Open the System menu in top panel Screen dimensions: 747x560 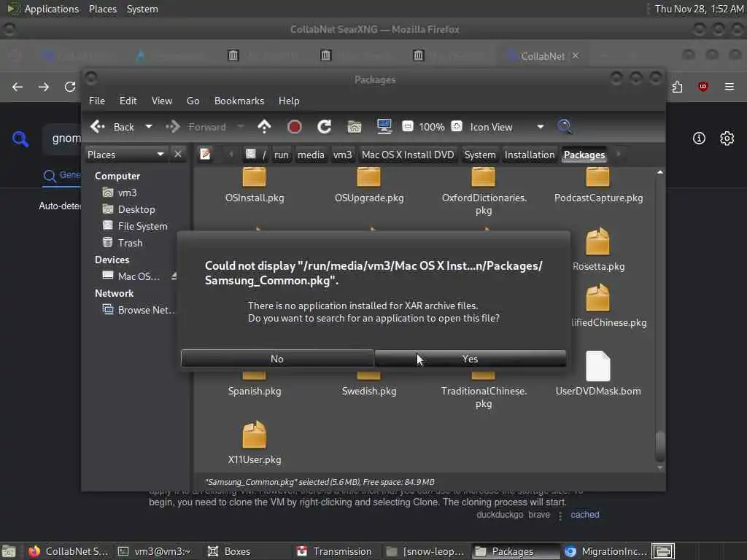pyautogui.click(x=142, y=9)
